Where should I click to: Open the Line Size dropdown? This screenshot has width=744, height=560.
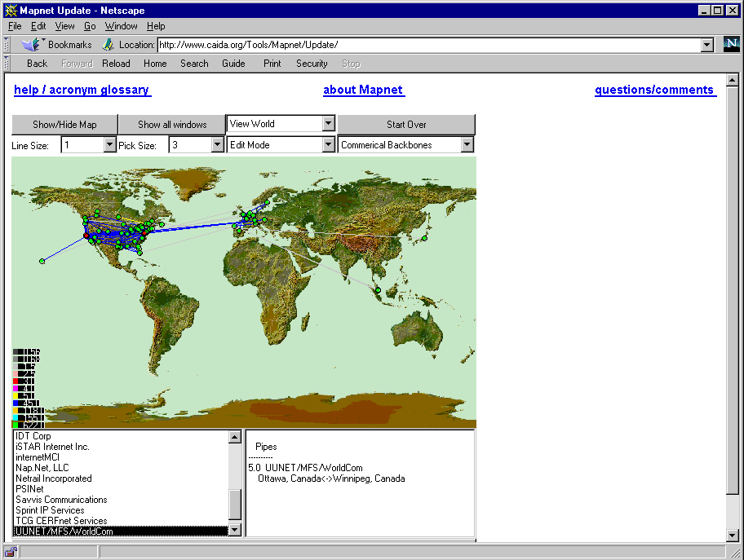tap(88, 145)
